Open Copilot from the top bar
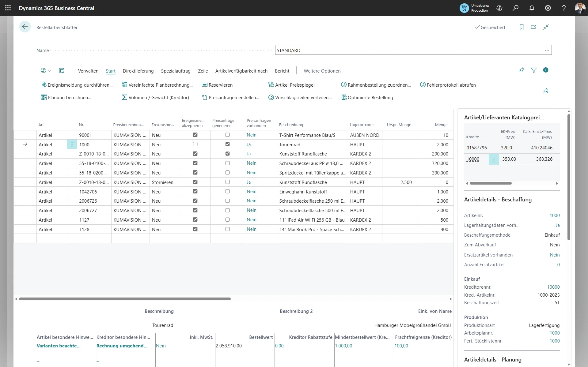The height and width of the screenshot is (367, 588). (x=499, y=8)
